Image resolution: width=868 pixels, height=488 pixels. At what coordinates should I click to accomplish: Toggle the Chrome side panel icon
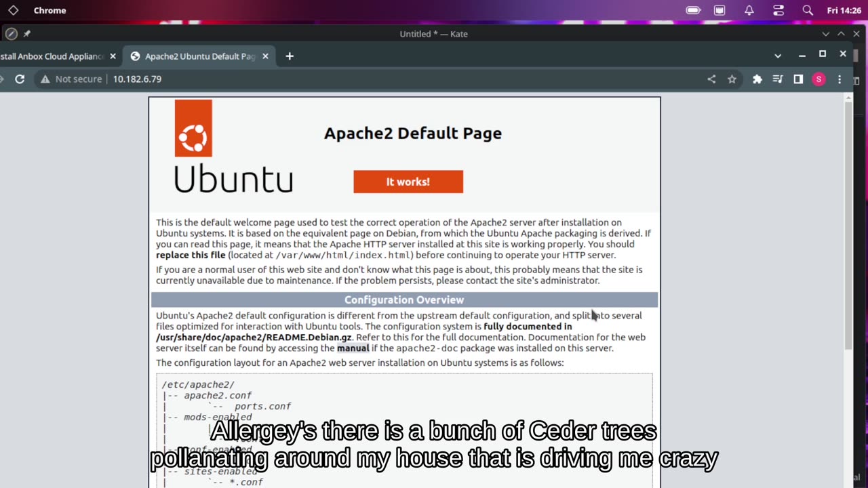point(798,79)
